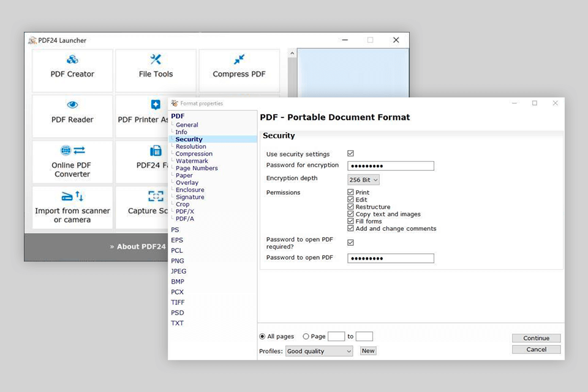Image resolution: width=588 pixels, height=392 pixels.
Task: Select PS format in the list
Action: (175, 230)
